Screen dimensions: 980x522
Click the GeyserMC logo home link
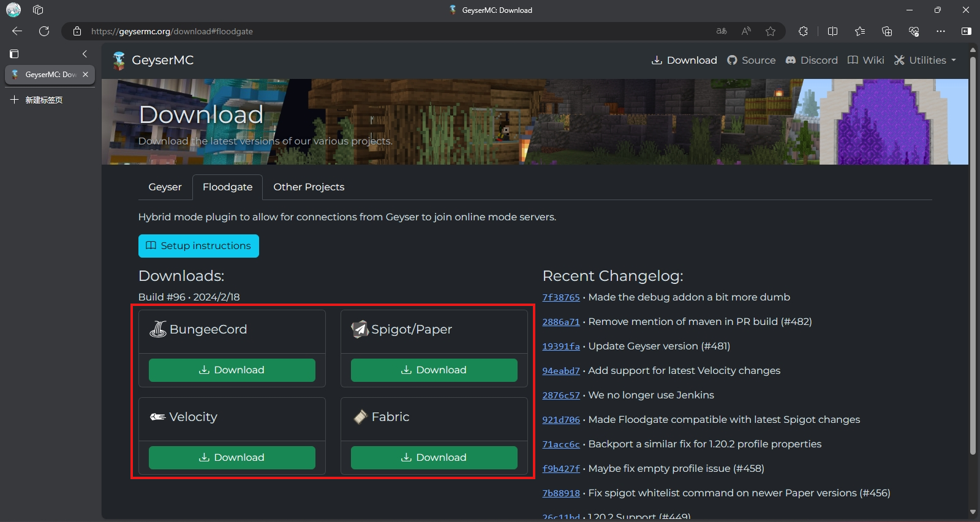[153, 60]
